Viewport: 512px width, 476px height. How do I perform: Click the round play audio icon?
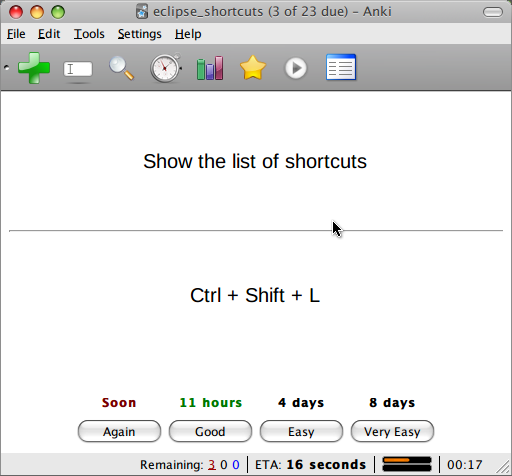pos(296,68)
